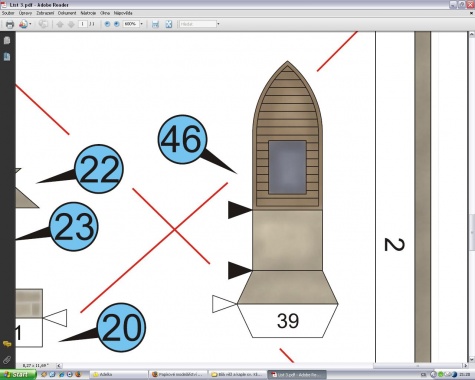Open the dropdown arrow beside the collaborate icon

click(30, 24)
